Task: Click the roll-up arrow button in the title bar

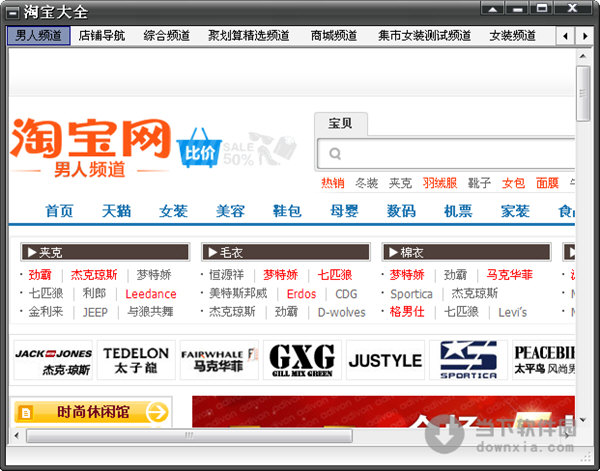Action: pyautogui.click(x=492, y=8)
